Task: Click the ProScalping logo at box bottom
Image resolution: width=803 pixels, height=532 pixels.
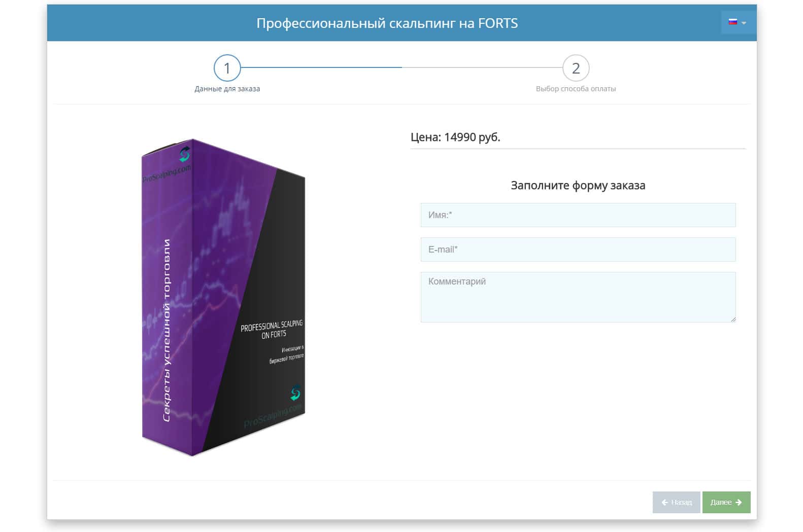Action: click(295, 393)
